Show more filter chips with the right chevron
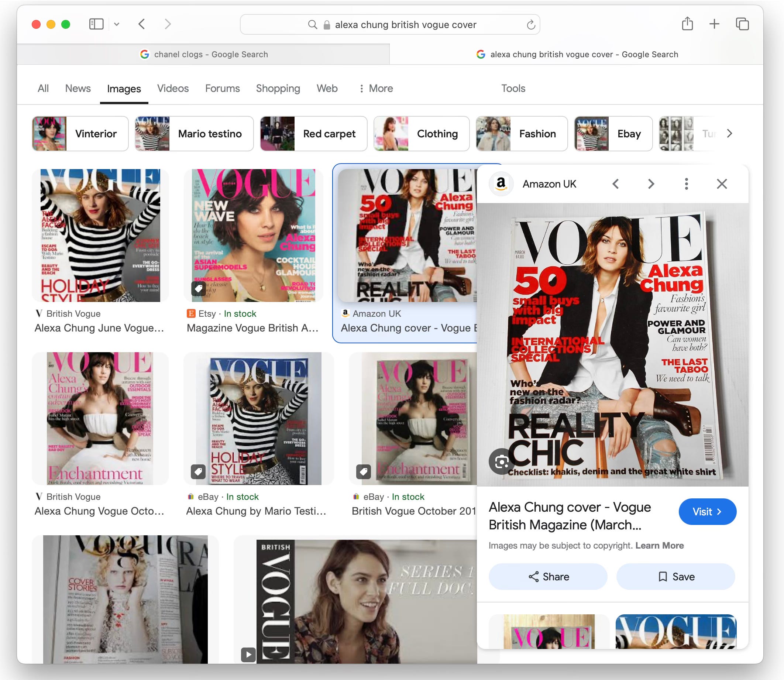784x680 pixels. [729, 134]
